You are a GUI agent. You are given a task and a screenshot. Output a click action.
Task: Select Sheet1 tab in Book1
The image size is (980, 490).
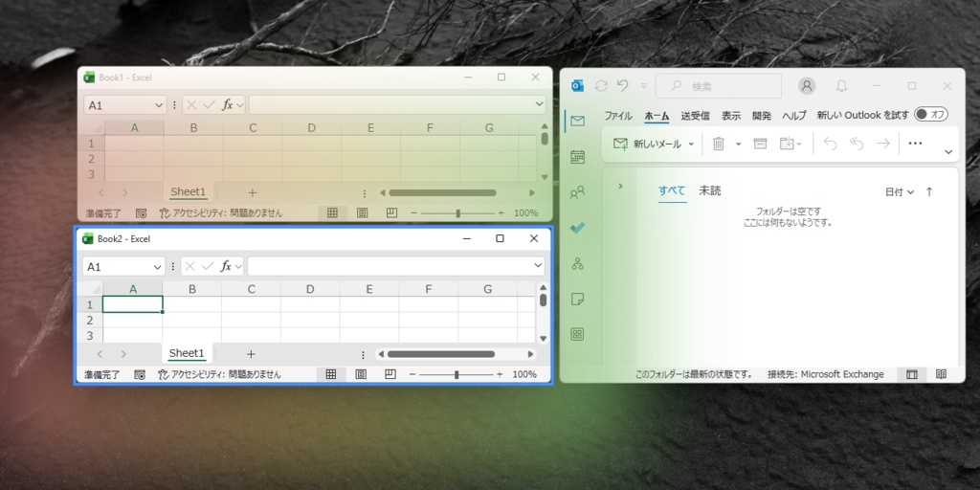189,191
